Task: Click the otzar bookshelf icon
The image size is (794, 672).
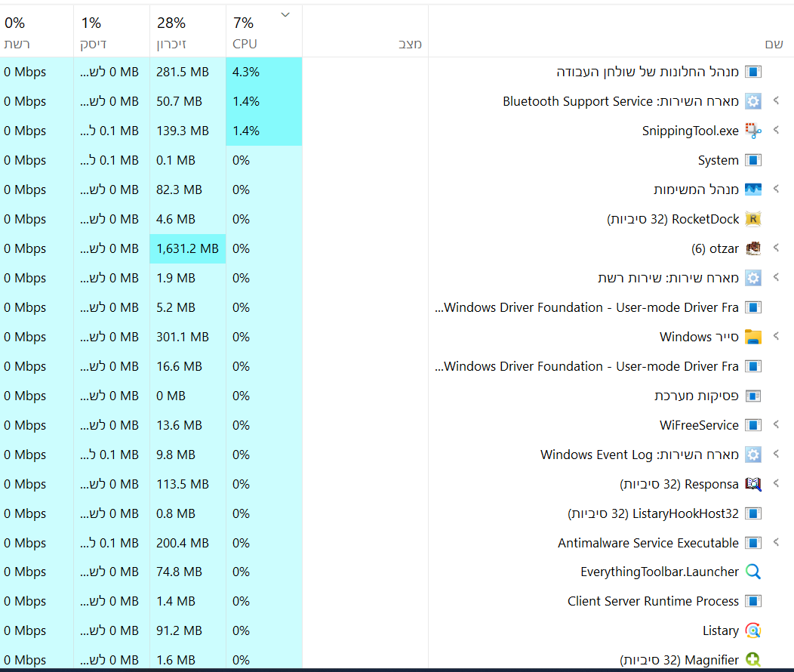Action: (752, 248)
